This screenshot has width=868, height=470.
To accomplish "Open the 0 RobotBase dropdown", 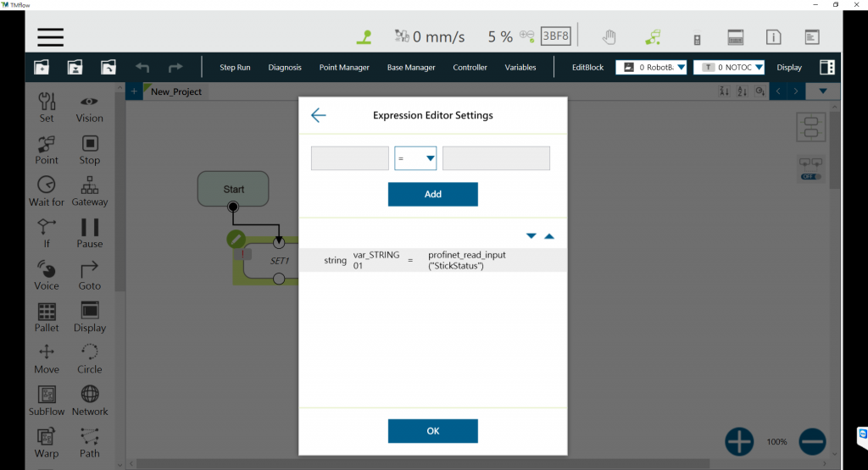I will pos(651,68).
